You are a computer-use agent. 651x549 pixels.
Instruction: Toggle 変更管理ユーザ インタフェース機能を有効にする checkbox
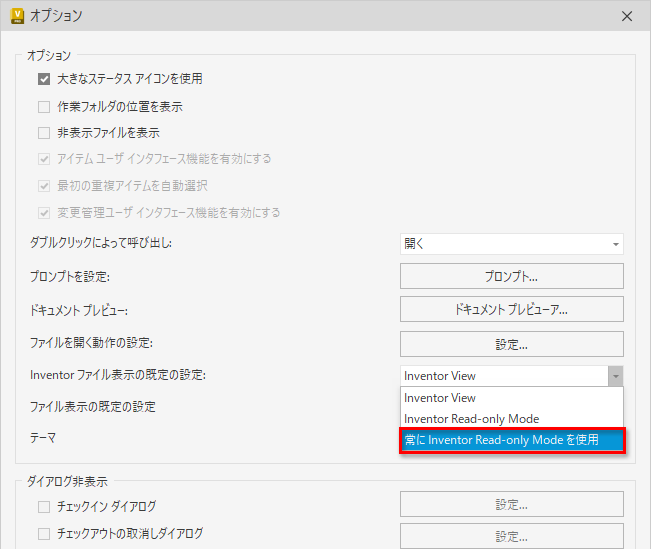point(44,213)
